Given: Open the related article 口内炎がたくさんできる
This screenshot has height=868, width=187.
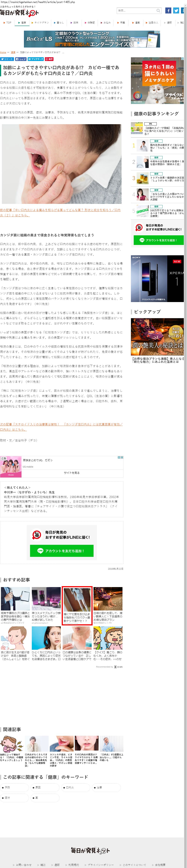Looking at the screenshot, I should (x=36, y=752).
